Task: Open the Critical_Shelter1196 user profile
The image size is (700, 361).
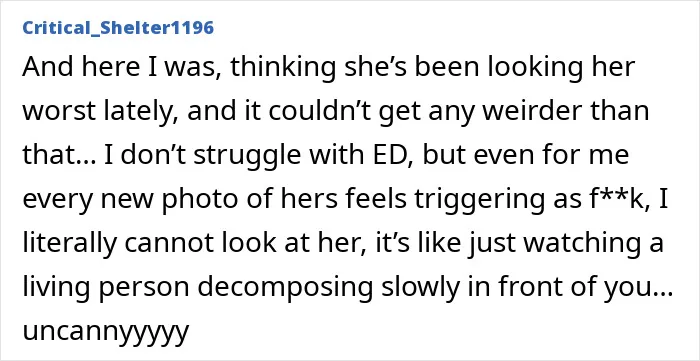Action: [118, 28]
